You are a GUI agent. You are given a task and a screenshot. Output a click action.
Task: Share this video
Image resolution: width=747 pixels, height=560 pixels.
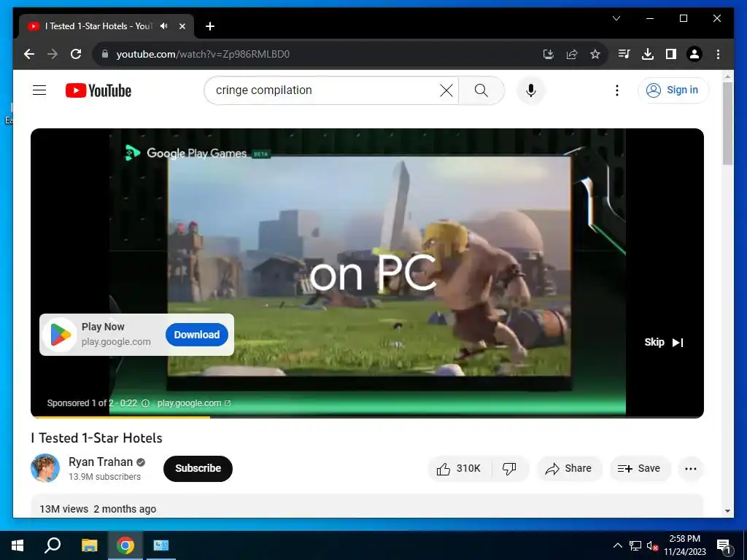569,469
